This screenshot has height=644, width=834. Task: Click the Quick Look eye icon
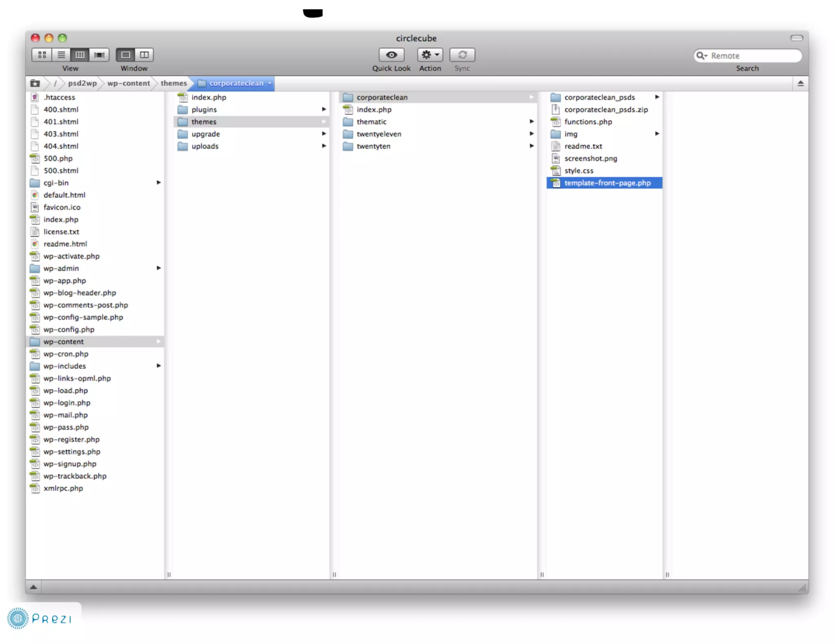pos(391,55)
